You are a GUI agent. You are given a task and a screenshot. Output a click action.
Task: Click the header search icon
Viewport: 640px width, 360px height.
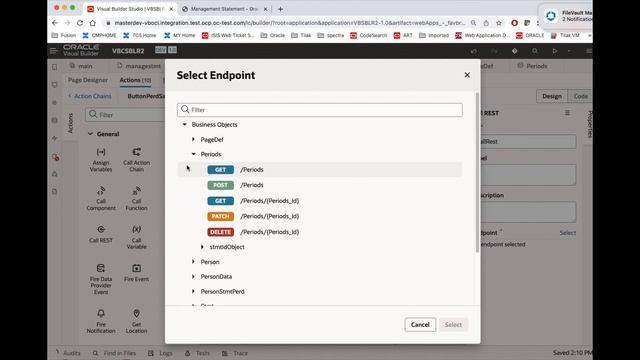534,51
